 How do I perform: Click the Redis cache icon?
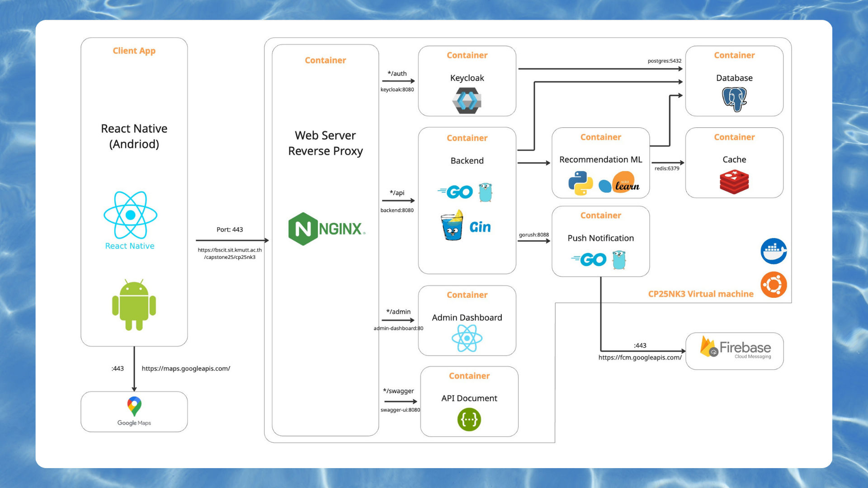pos(734,182)
